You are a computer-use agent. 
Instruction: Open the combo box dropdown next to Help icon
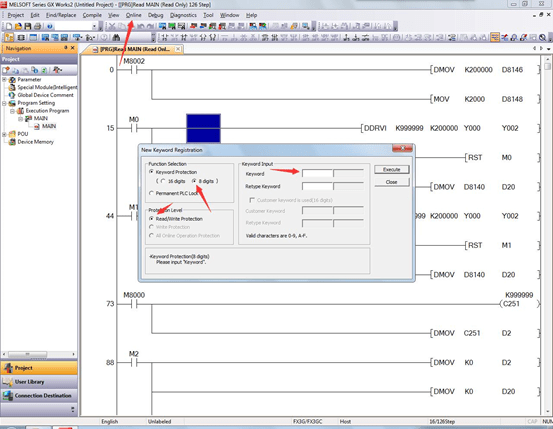click(x=94, y=26)
